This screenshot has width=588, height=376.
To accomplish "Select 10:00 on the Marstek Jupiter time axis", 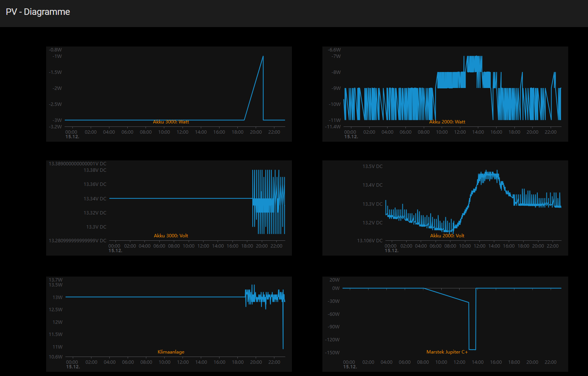I will [441, 362].
